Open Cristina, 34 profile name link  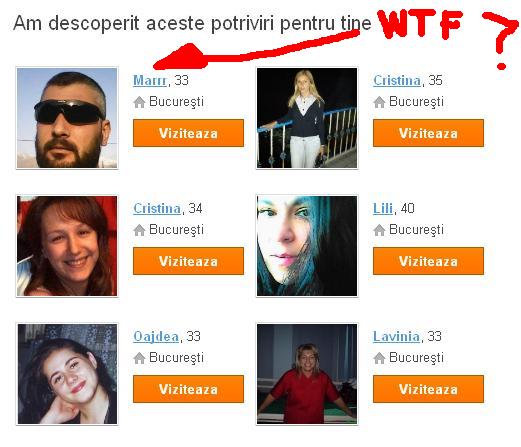(x=157, y=209)
